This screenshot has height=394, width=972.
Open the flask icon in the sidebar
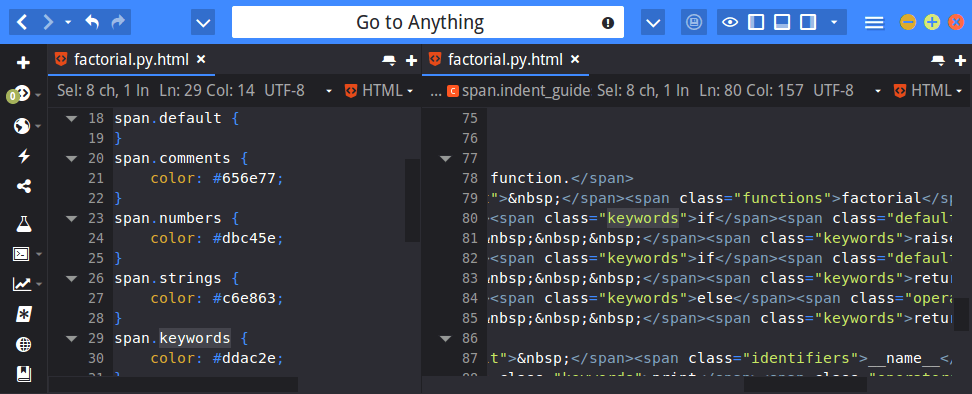coord(24,224)
